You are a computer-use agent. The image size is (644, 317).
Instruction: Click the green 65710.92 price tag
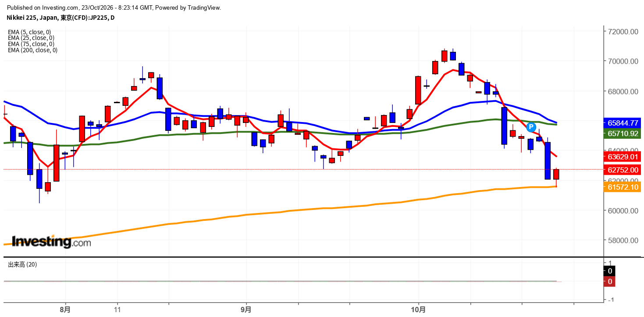(622, 133)
